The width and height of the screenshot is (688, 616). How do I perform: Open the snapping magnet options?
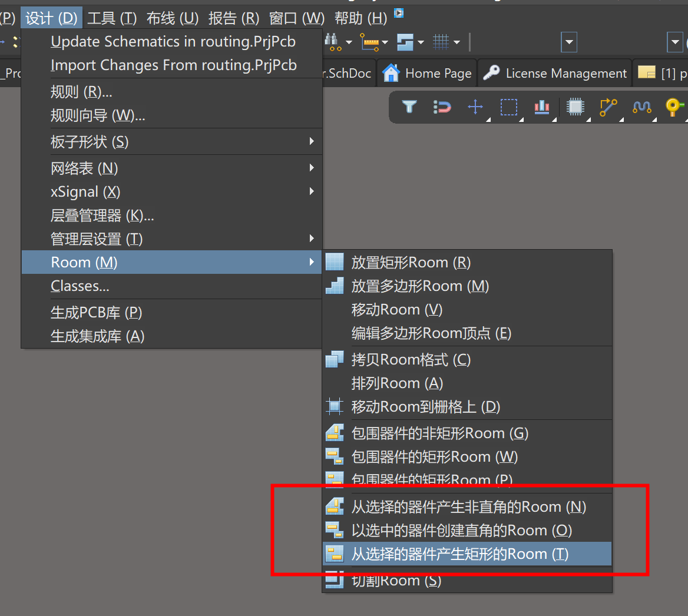(442, 107)
